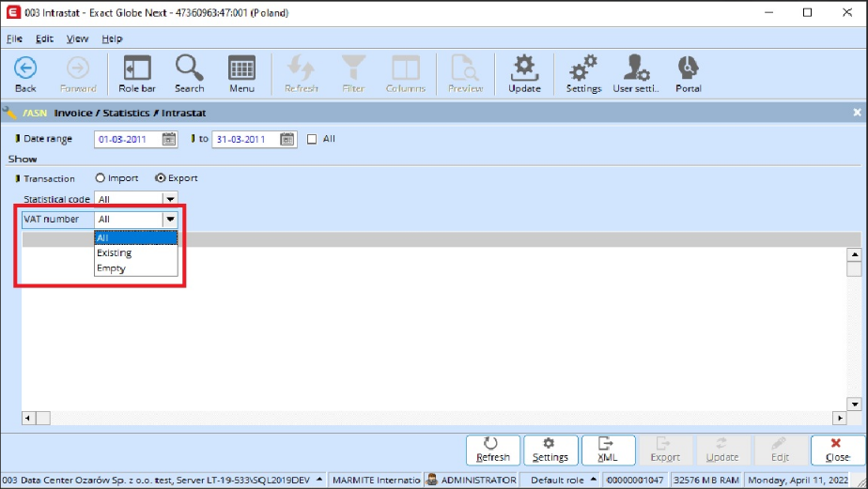
Task: Open the File menu
Action: (14, 38)
